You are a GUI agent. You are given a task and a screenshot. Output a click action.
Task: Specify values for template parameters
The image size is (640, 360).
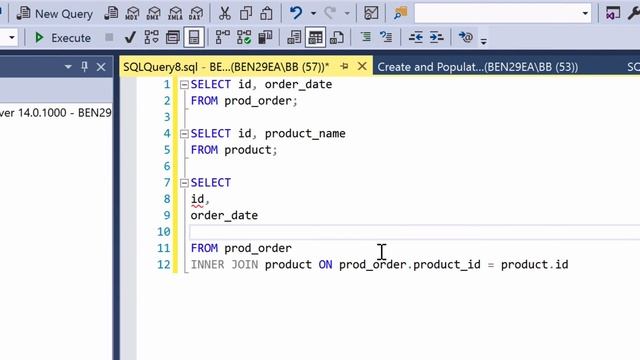[465, 38]
